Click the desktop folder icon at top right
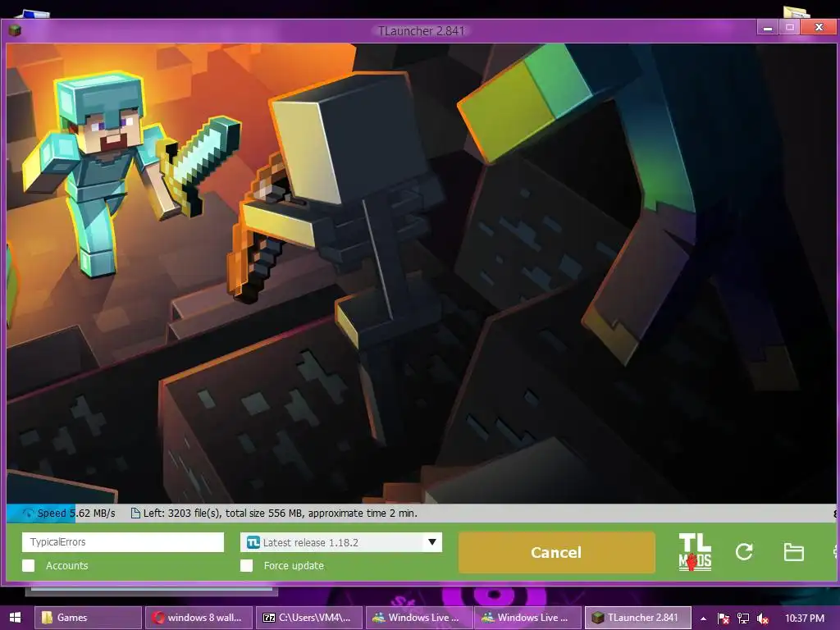This screenshot has height=630, width=840. point(797,11)
